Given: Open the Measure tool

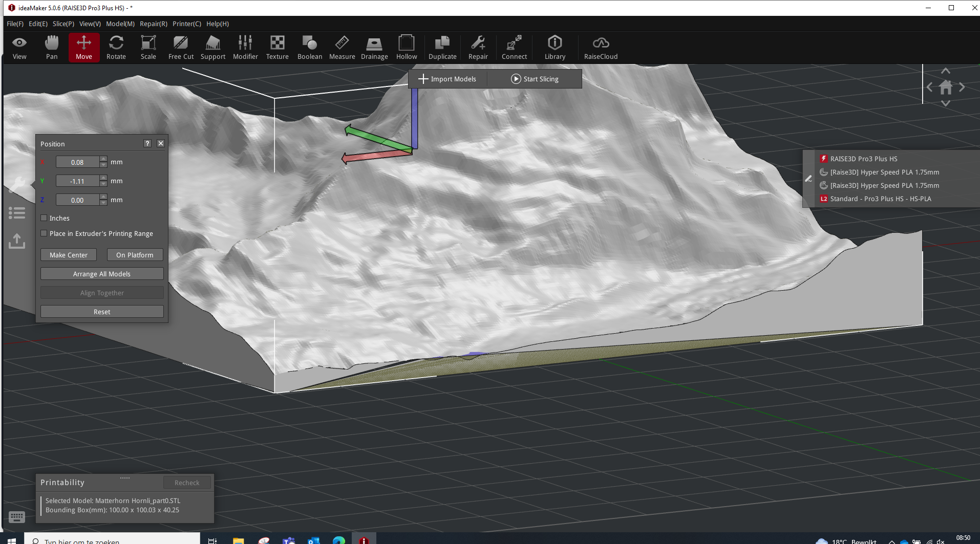Looking at the screenshot, I should pyautogui.click(x=342, y=47).
